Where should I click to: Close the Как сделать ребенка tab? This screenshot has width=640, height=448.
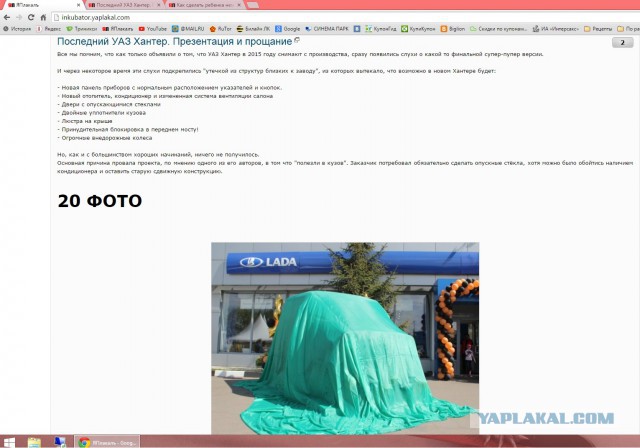(239, 5)
